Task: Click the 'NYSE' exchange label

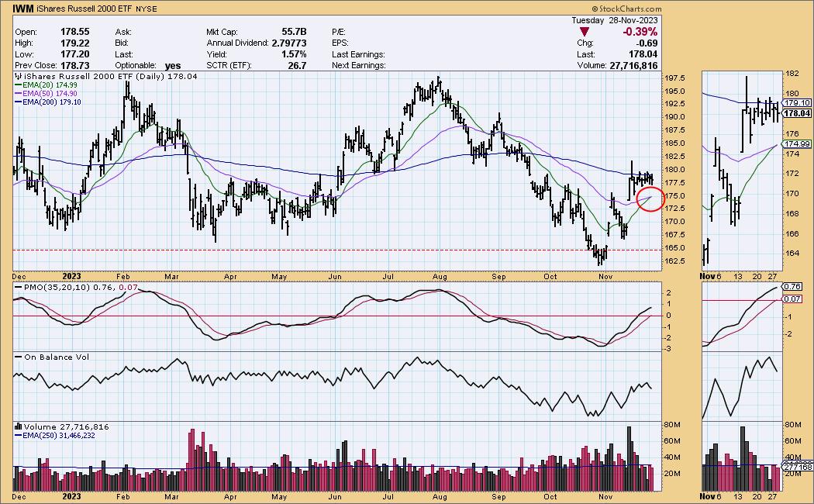Action: (147, 9)
